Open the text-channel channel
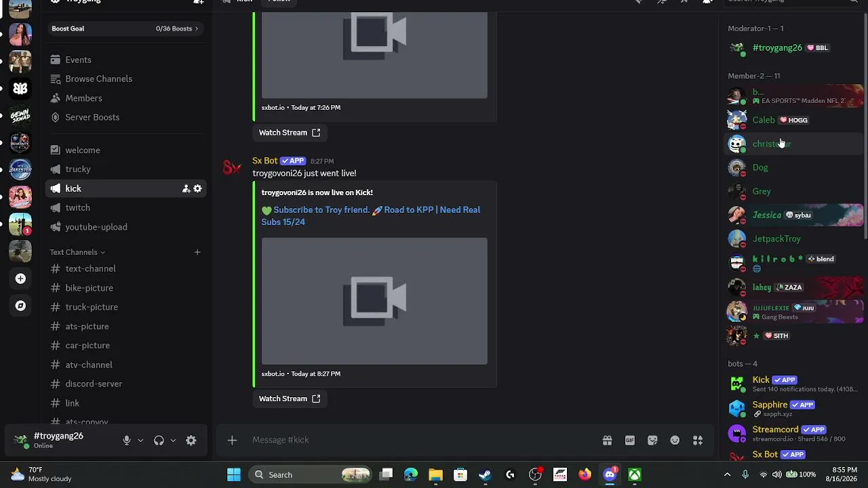The width and height of the screenshot is (868, 488). (126, 268)
